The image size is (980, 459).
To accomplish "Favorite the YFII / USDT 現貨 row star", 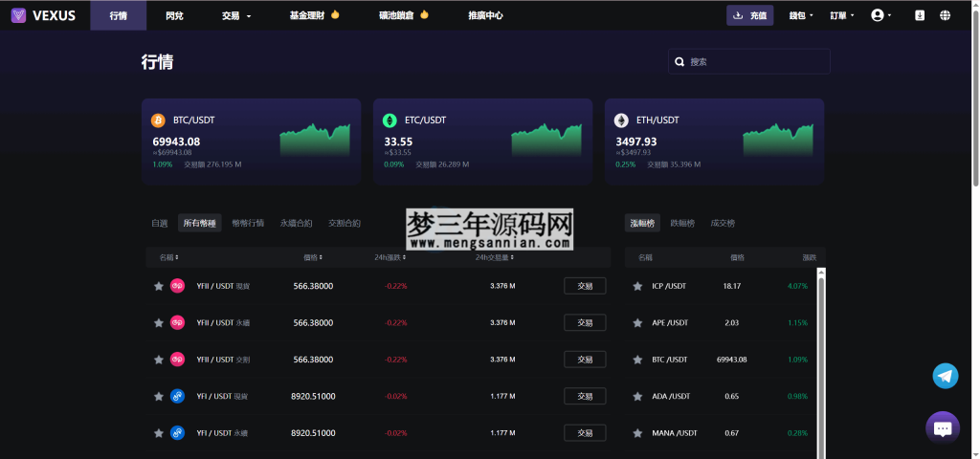I will pyautogui.click(x=159, y=286).
